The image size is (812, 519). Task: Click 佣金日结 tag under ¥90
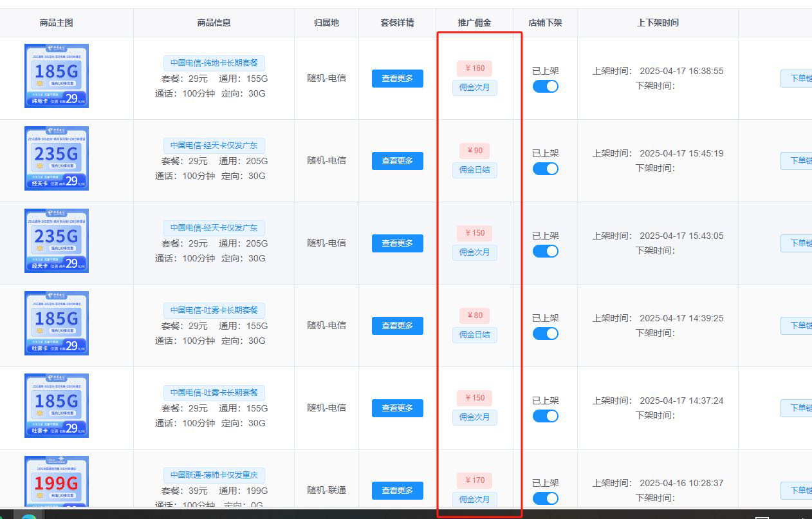coord(475,170)
